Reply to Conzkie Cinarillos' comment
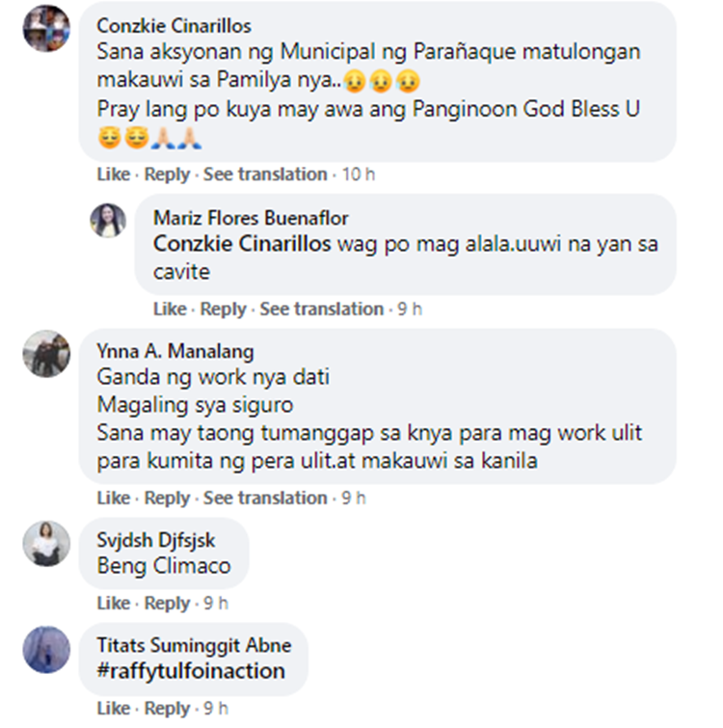 pyautogui.click(x=167, y=175)
